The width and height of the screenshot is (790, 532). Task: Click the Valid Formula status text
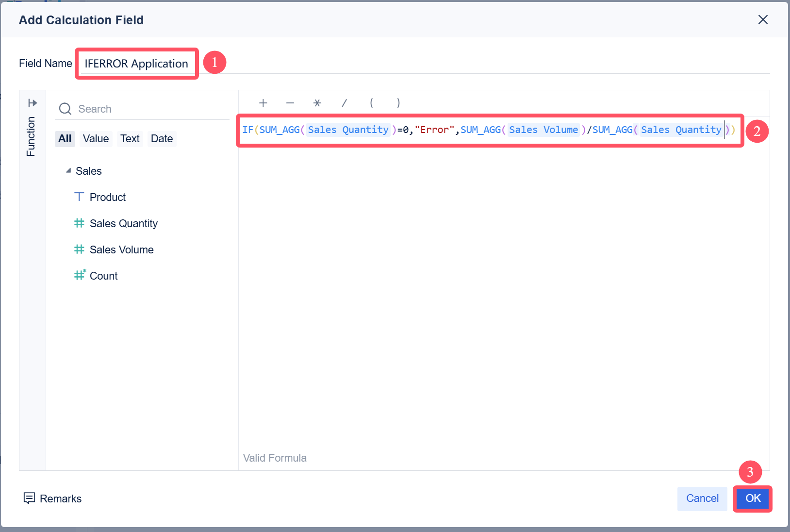click(275, 458)
